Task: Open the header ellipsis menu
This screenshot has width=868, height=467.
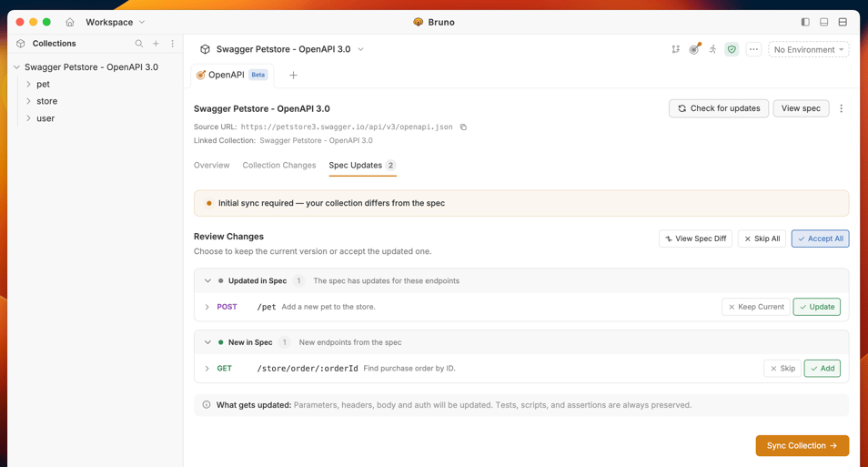Action: 753,49
